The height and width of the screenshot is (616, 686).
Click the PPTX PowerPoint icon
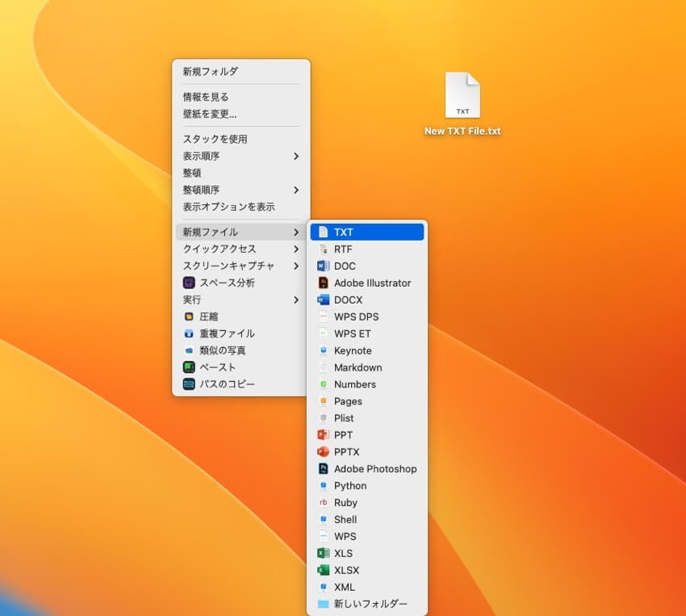pos(324,451)
